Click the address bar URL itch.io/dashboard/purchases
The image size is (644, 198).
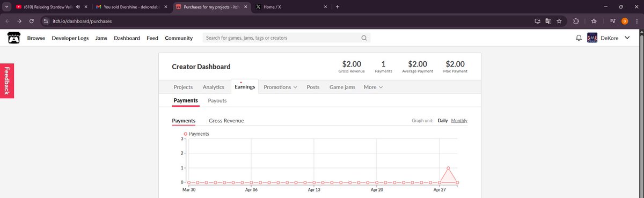83,21
